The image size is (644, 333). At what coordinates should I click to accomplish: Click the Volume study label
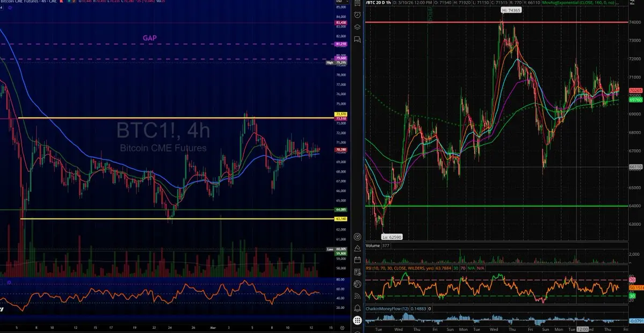373,245
